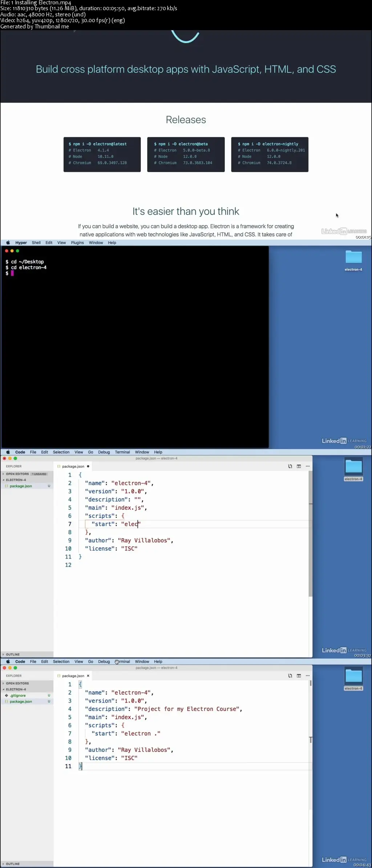Click the Hyper terminal prompt cursor
The width and height of the screenshot is (372, 868).
[12, 273]
